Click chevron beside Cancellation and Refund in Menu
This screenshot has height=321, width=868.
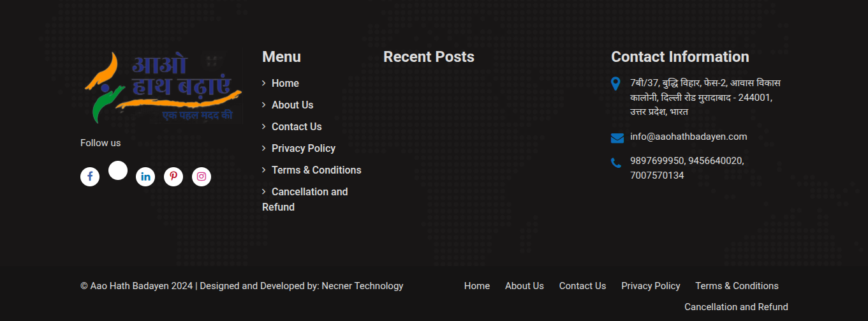[264, 191]
